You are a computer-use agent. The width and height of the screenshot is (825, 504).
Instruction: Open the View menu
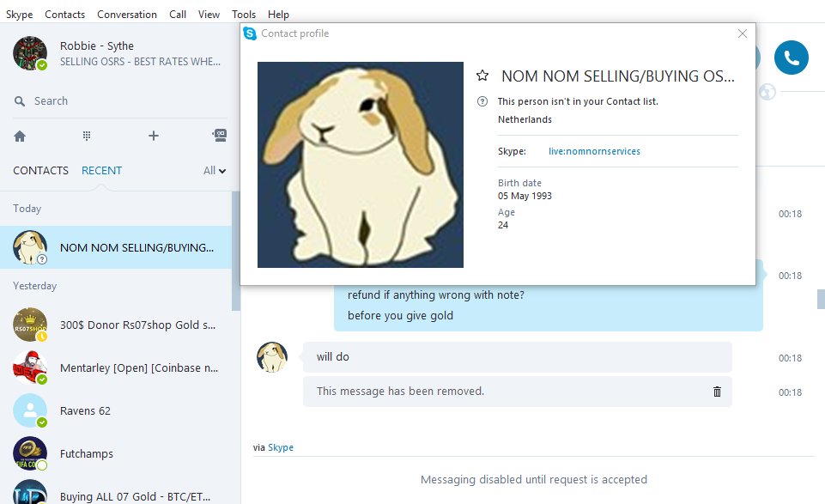pos(209,15)
